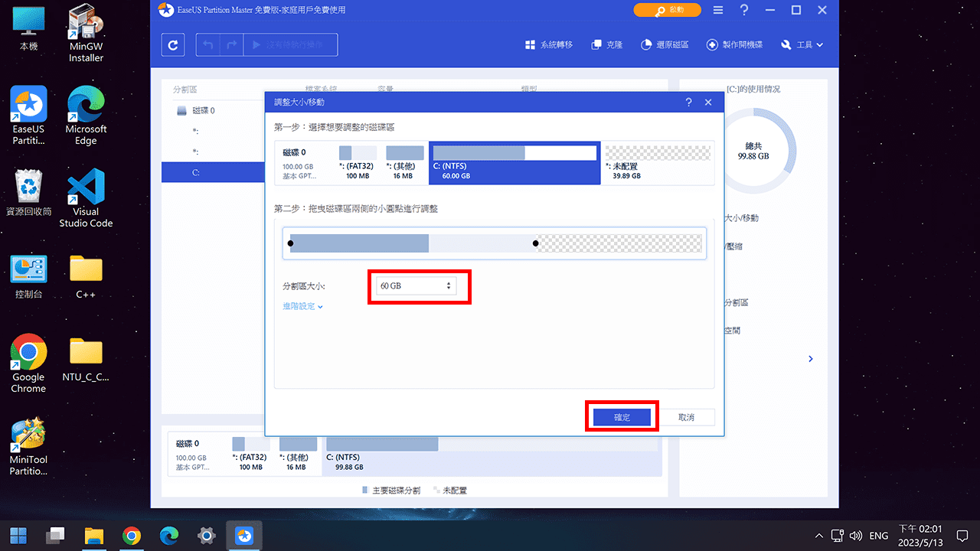980x551 pixels.
Task: Click the partition size unit stepper arrows
Action: point(449,286)
